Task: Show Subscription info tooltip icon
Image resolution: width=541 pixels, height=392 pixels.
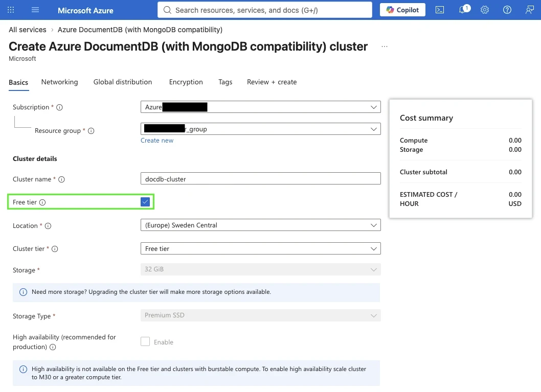Action: 59,107
